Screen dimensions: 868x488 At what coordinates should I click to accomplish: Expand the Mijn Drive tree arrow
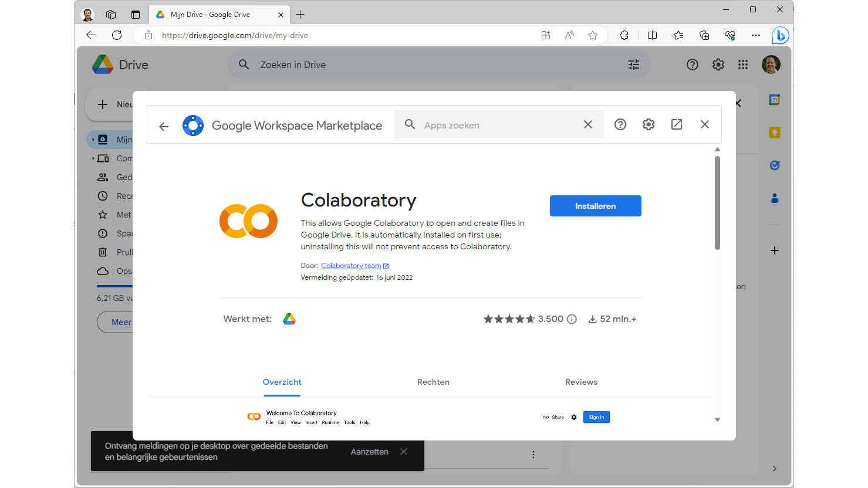coord(93,140)
